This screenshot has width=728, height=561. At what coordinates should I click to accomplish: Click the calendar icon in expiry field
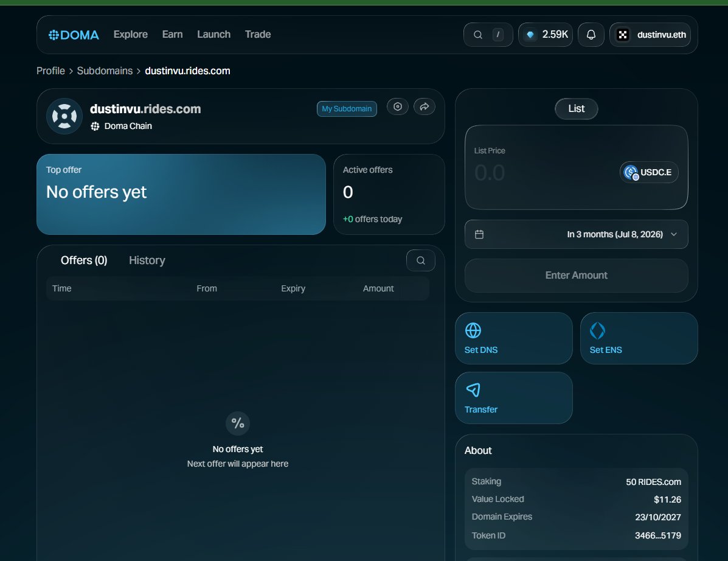point(479,234)
